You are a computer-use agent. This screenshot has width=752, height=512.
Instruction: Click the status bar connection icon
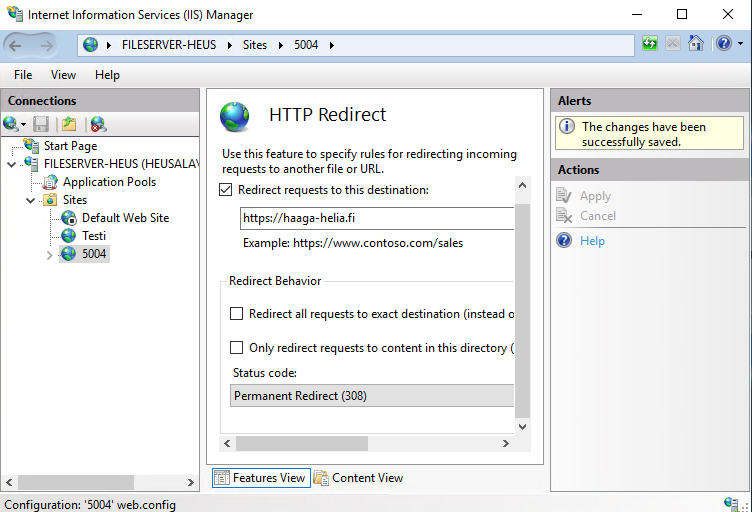[x=732, y=504]
